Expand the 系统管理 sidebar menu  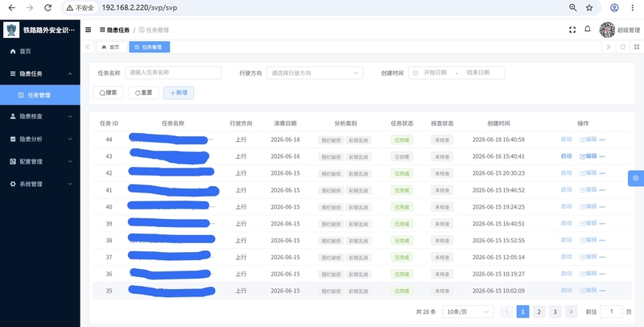(40, 184)
